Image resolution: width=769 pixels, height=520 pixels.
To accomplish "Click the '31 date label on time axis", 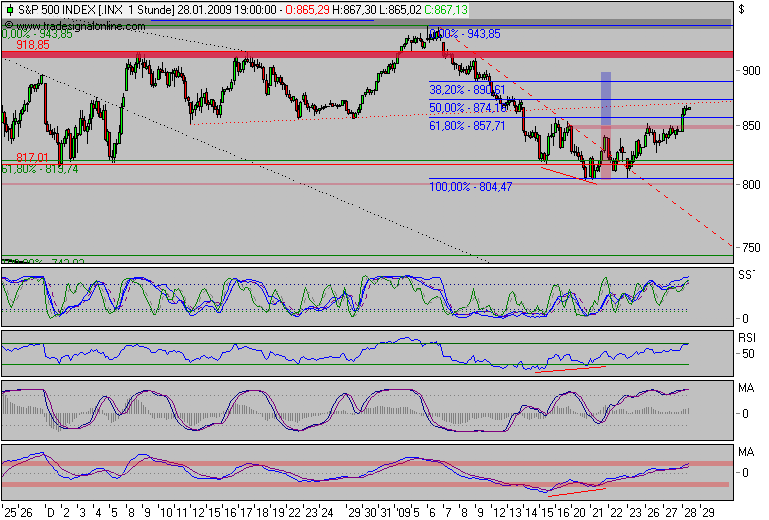I will click(385, 512).
